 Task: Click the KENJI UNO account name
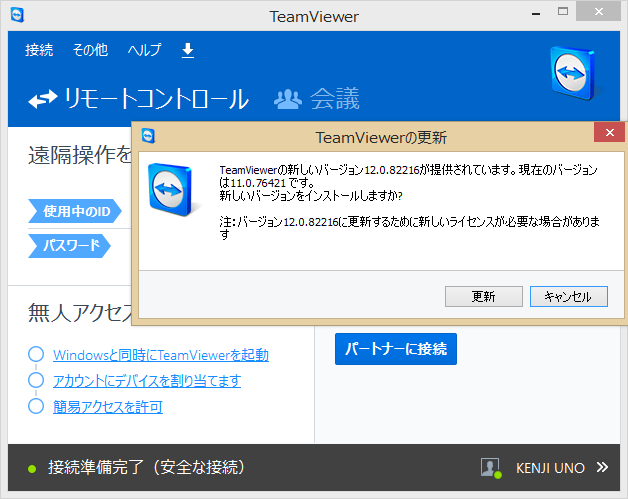(550, 468)
